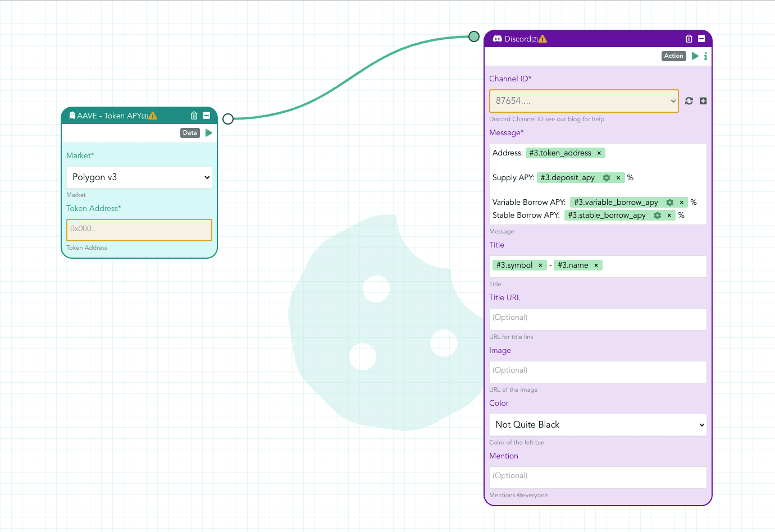Click the Title URL input field
This screenshot has height=532, width=775.
click(x=598, y=319)
